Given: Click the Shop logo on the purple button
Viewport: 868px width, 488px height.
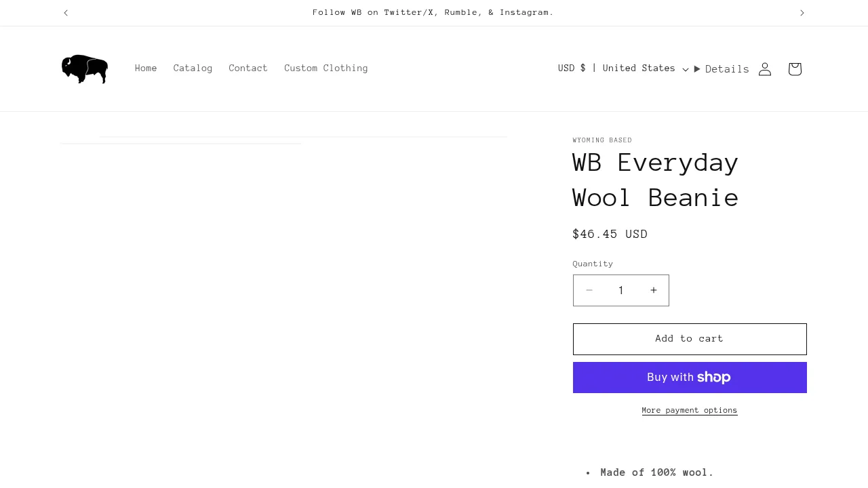Looking at the screenshot, I should [x=714, y=377].
